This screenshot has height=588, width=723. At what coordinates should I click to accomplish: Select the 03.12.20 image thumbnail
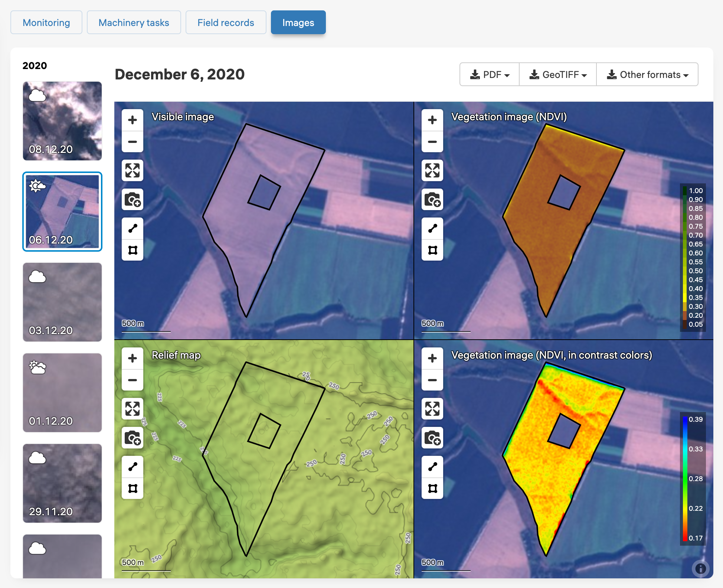point(62,302)
